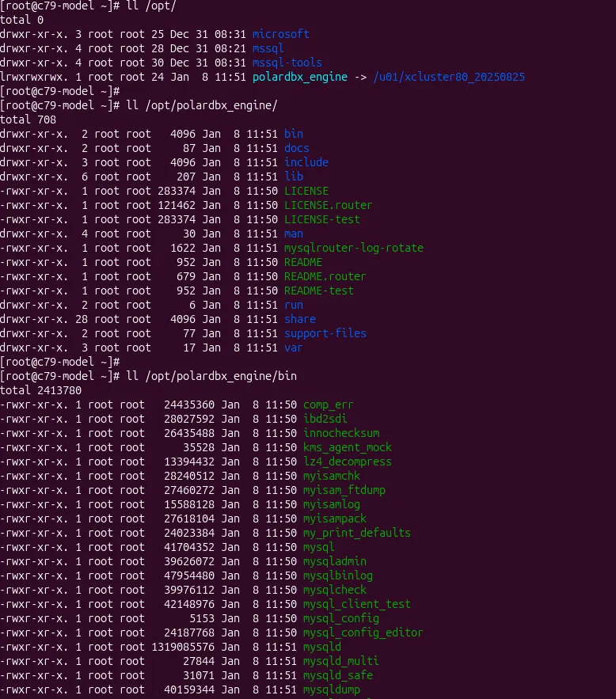616x699 pixels.
Task: Select the README-test file name
Action: 318,291
